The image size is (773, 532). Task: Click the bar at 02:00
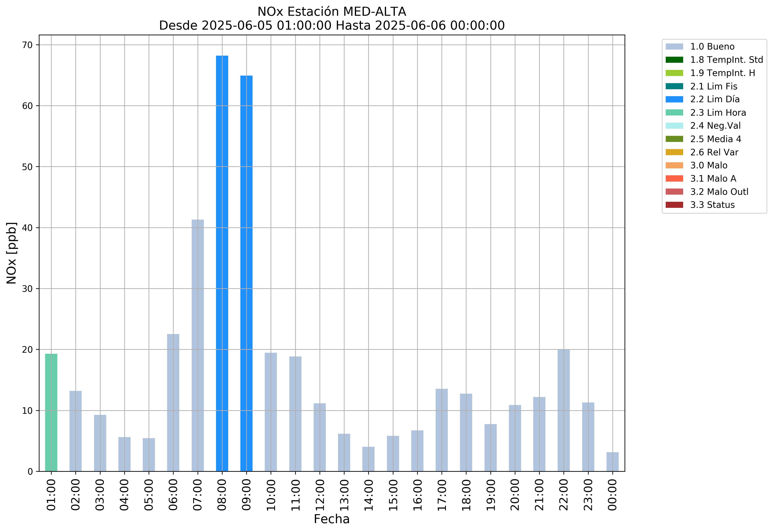tap(76, 431)
